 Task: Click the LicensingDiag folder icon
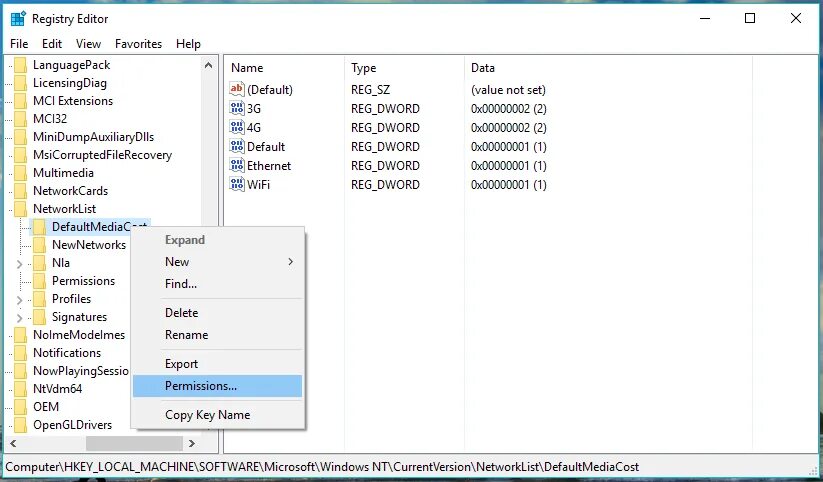[x=20, y=83]
